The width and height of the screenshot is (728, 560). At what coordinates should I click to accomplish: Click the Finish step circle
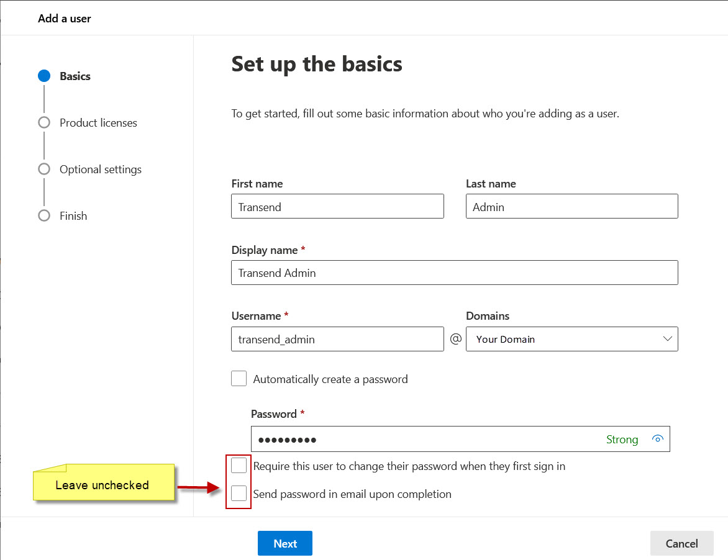click(x=43, y=215)
